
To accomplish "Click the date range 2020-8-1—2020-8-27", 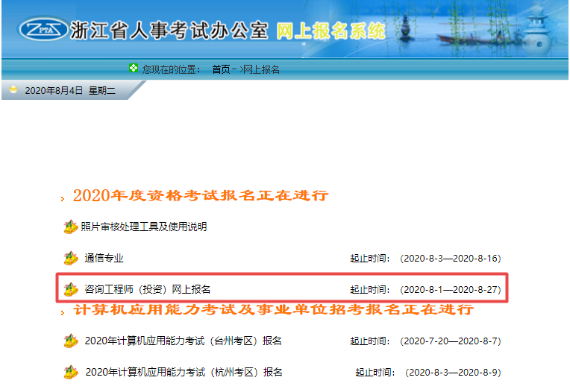I will click(451, 288).
